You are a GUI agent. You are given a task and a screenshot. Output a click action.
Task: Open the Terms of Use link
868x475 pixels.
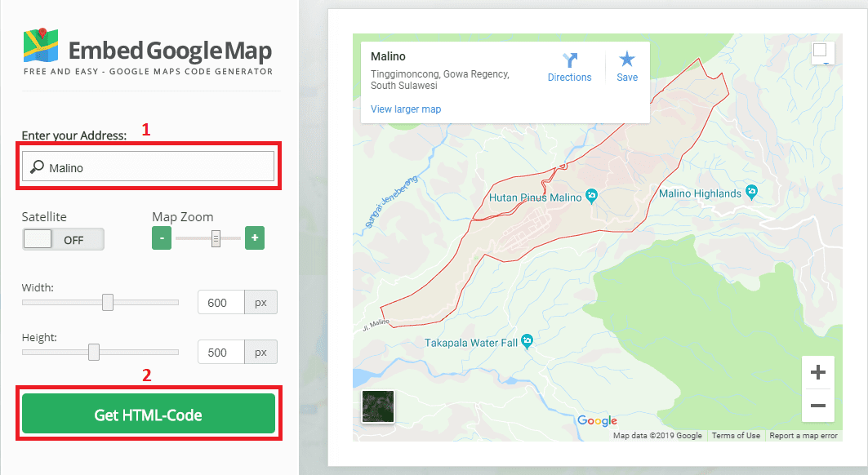pos(736,436)
